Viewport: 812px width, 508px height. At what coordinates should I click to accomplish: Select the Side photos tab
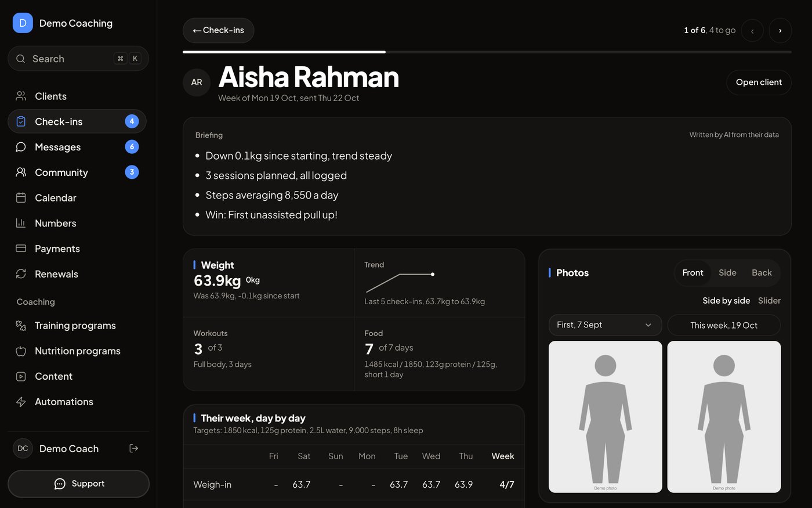pos(727,273)
